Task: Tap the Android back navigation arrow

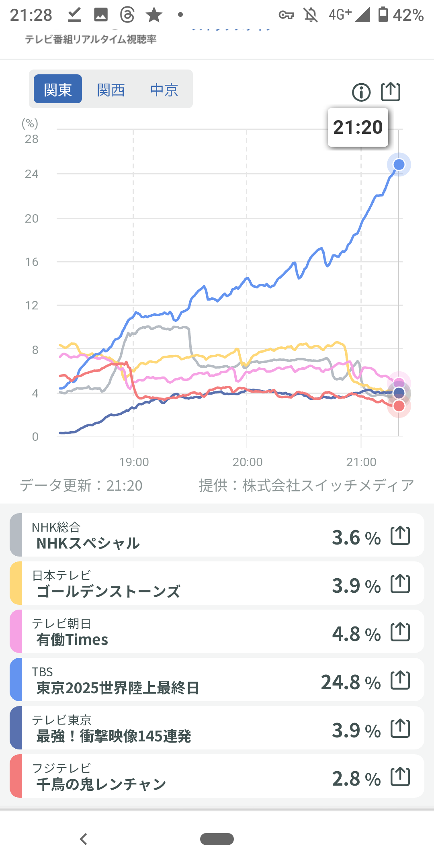Action: [84, 839]
